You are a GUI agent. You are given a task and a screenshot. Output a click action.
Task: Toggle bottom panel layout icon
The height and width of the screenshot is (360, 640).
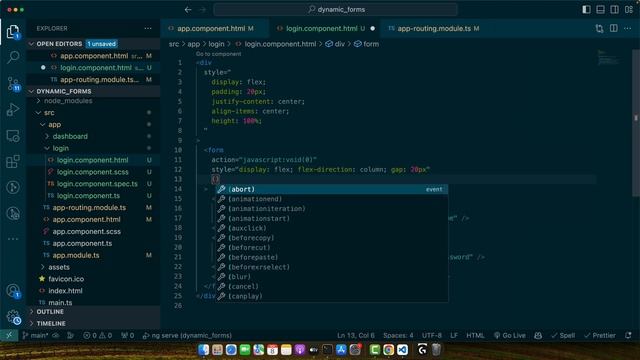[x=600, y=9]
